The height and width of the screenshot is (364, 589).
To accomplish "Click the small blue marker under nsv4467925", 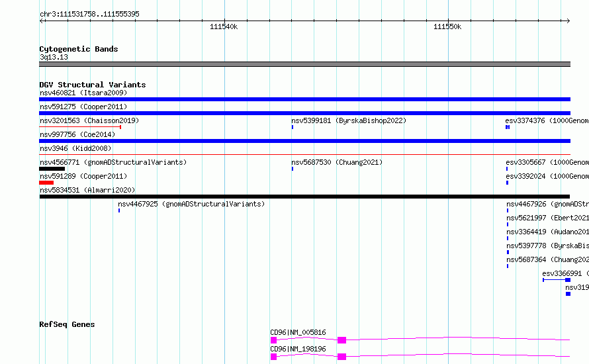I will coord(119,210).
